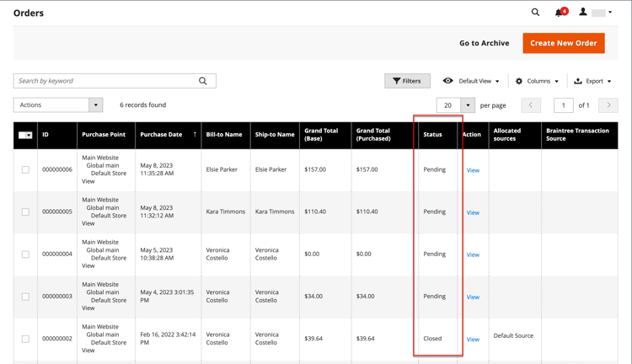Tick the checkbox for order 000000003
632x364 pixels.
[x=25, y=297]
